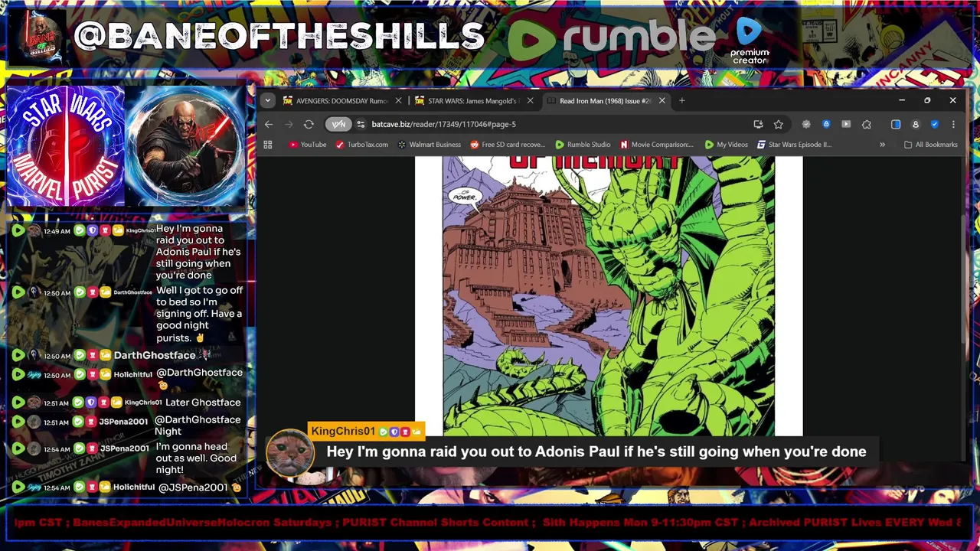
Task: Open a new browser tab
Action: (x=681, y=100)
